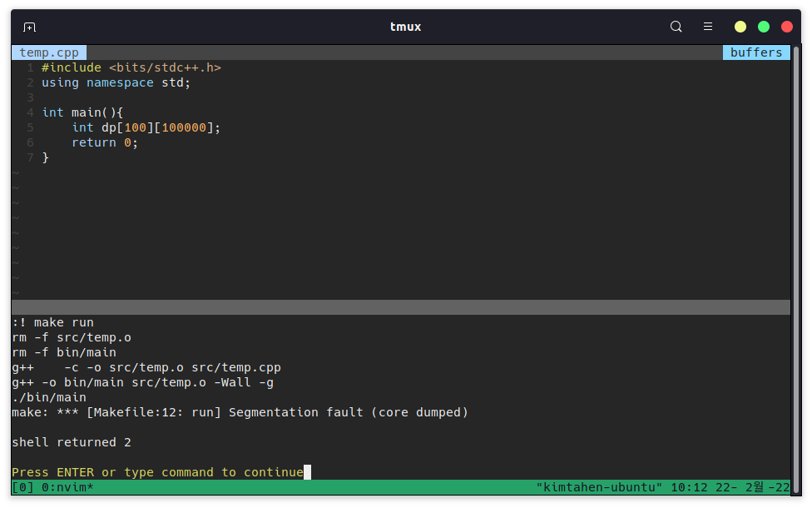
Task: Click 'shell returned 2' message
Action: click(x=72, y=443)
